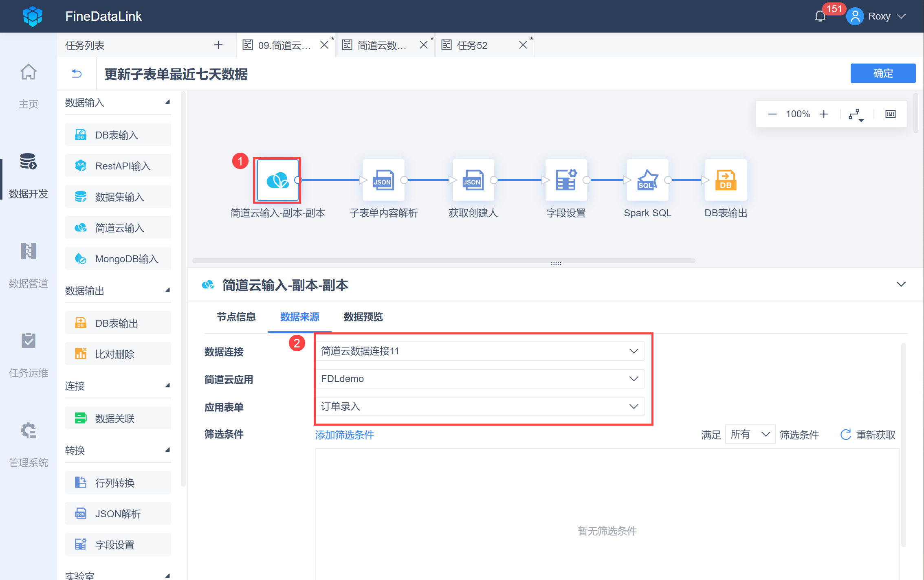Switch to the 数据预览 tab
Image resolution: width=924 pixels, height=580 pixels.
pos(363,317)
